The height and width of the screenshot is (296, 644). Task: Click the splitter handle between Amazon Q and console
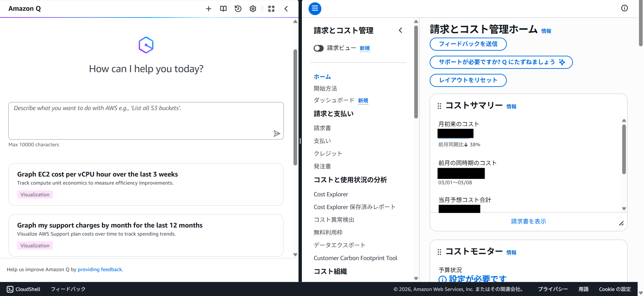pos(300,141)
